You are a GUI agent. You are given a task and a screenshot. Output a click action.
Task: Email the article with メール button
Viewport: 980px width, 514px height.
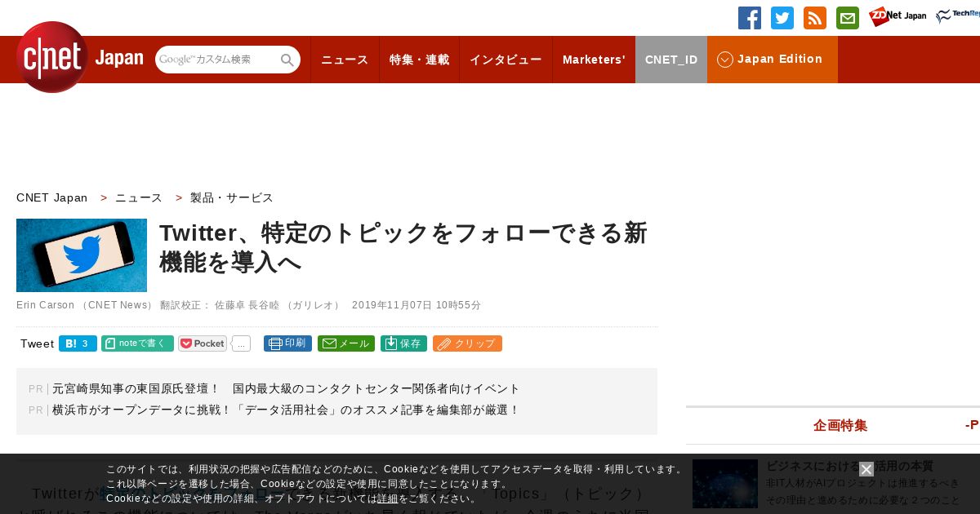346,343
